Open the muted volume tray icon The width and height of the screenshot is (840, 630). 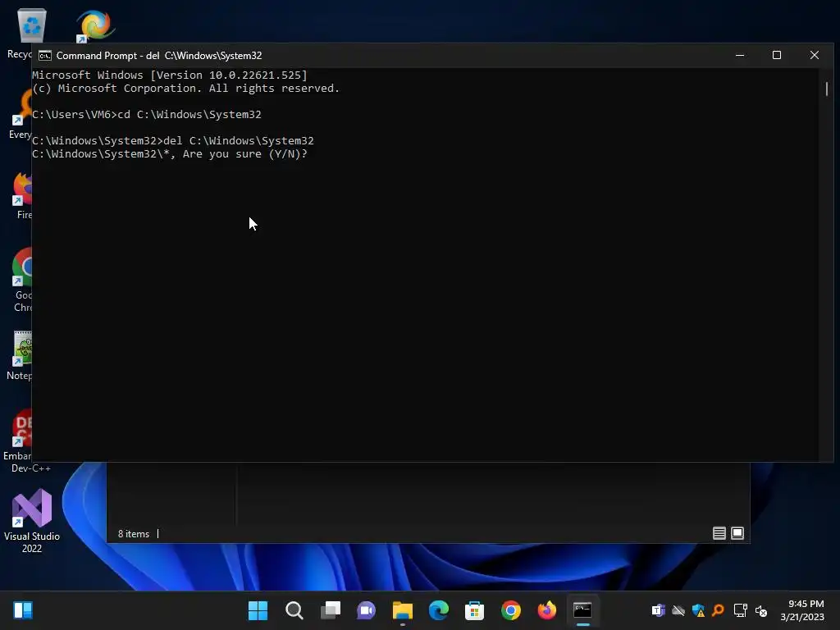[x=760, y=610]
